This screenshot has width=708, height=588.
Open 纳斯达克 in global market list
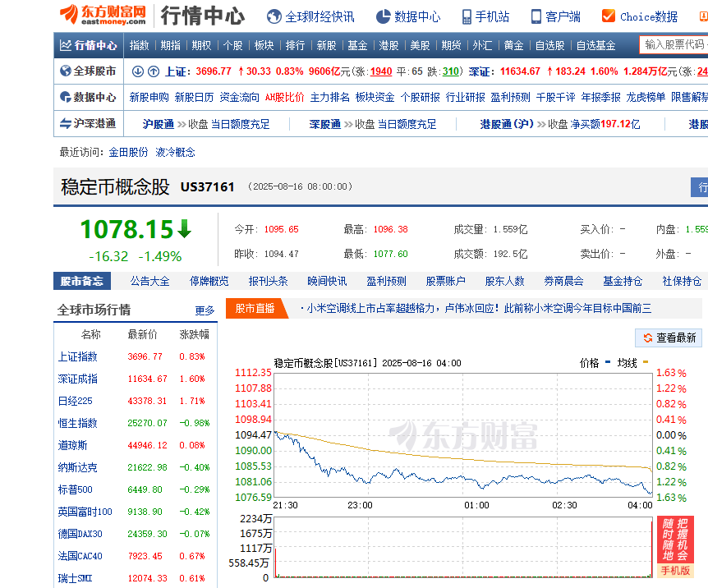pyautogui.click(x=78, y=467)
